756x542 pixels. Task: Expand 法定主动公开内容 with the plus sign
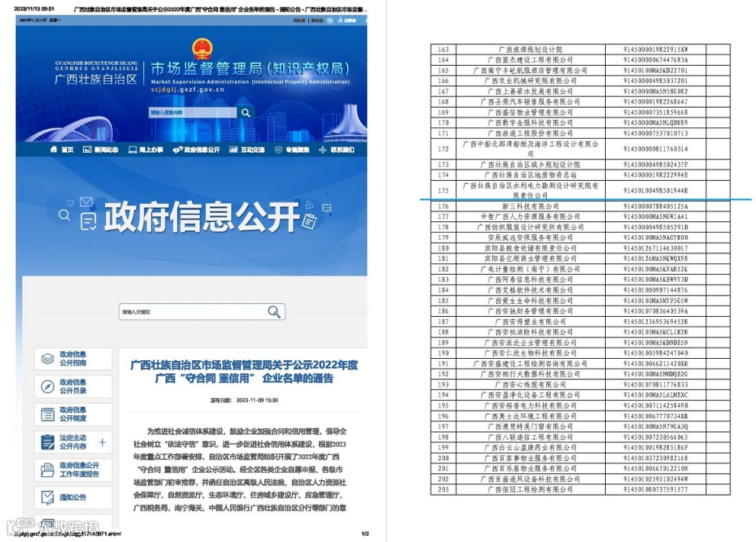click(x=102, y=442)
